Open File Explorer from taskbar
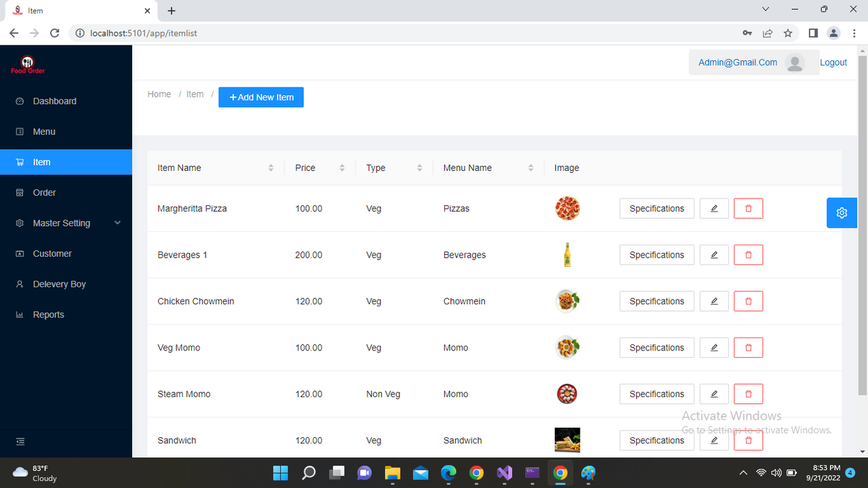The width and height of the screenshot is (868, 488). pyautogui.click(x=393, y=472)
